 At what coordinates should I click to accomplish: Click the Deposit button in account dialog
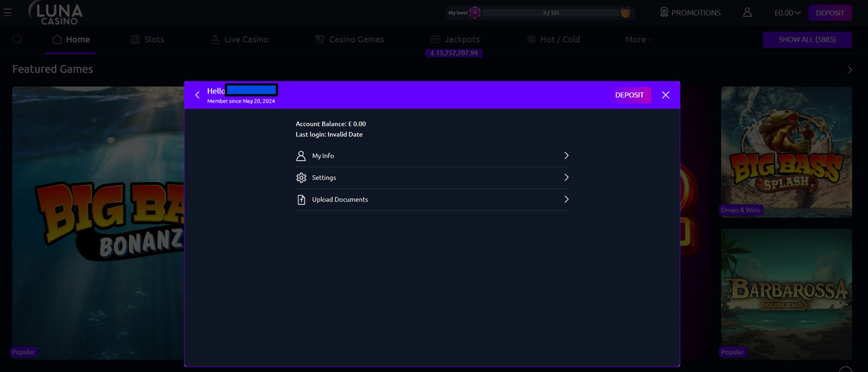629,95
